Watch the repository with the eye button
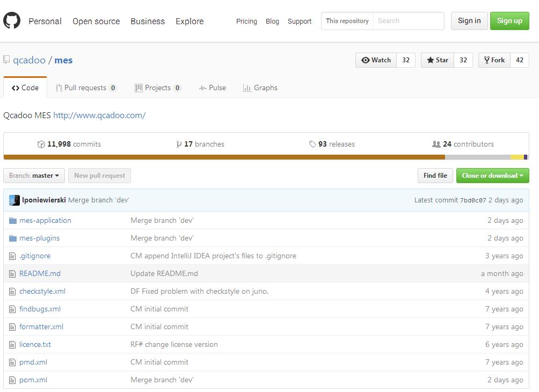The width and height of the screenshot is (539, 392). click(376, 60)
